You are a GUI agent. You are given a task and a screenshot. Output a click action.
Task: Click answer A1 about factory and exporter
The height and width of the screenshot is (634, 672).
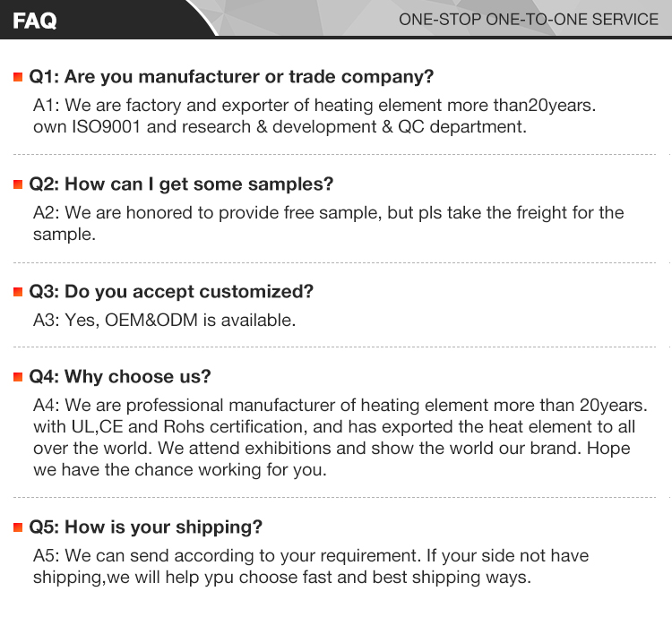click(x=314, y=116)
